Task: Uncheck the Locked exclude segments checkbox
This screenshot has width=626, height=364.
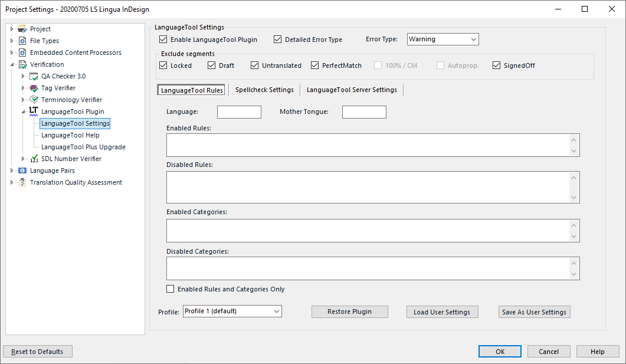Action: coord(163,65)
